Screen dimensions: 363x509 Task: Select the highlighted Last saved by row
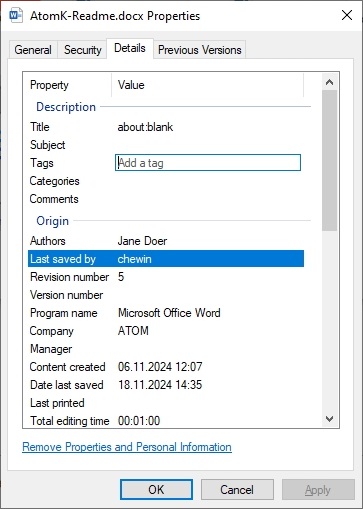[x=166, y=259]
